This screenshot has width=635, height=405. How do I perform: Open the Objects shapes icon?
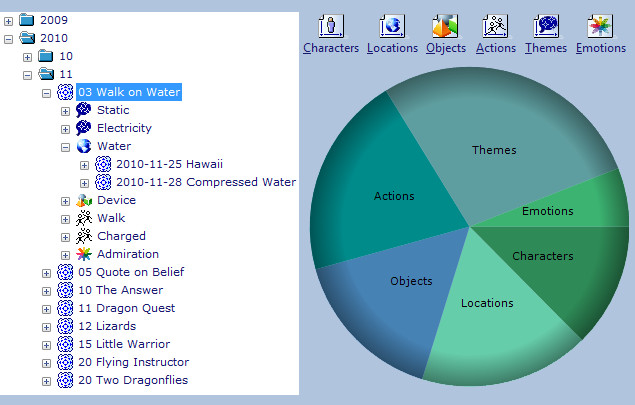tap(445, 26)
